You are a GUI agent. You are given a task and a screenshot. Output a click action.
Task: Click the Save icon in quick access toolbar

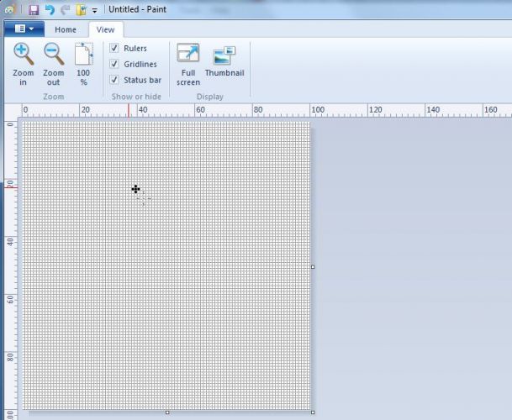[34, 10]
